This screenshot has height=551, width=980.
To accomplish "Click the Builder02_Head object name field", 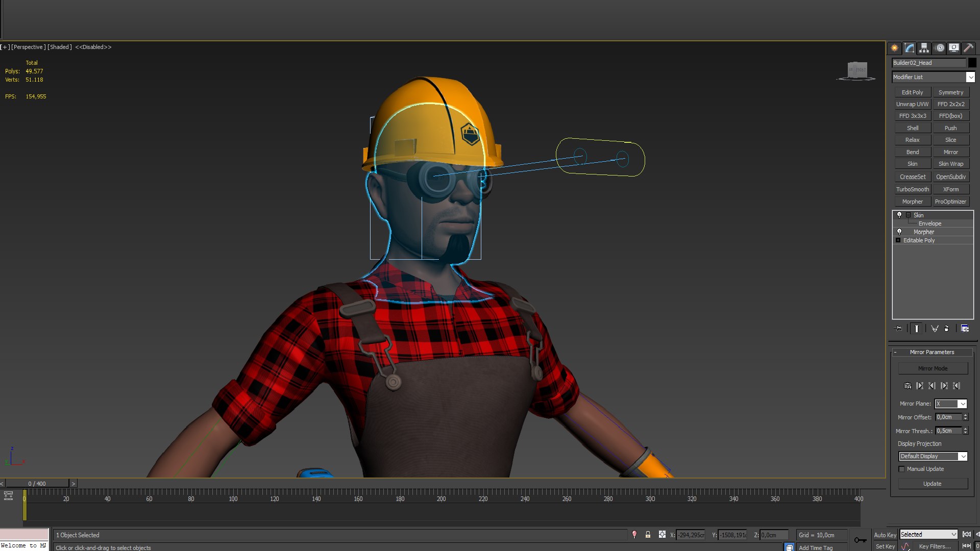I will [928, 63].
